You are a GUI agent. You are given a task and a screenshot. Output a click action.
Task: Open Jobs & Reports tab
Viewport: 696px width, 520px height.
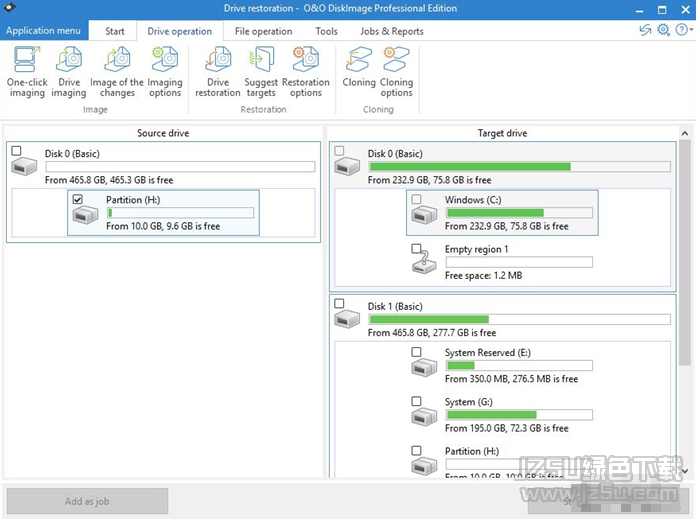[392, 31]
